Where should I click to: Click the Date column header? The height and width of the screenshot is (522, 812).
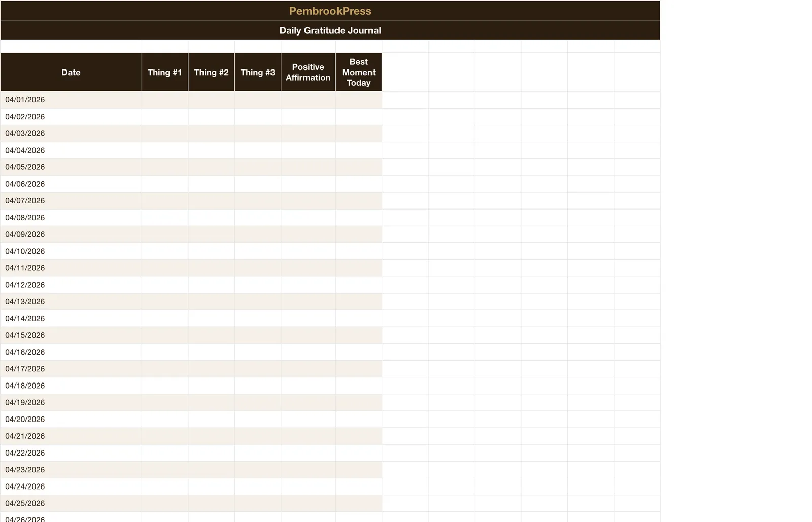pos(71,72)
